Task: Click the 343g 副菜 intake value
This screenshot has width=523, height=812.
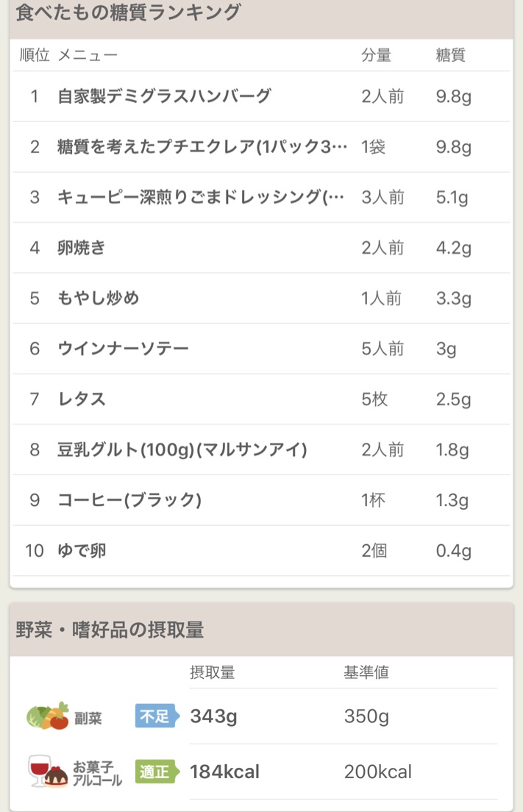Action: pyautogui.click(x=213, y=716)
